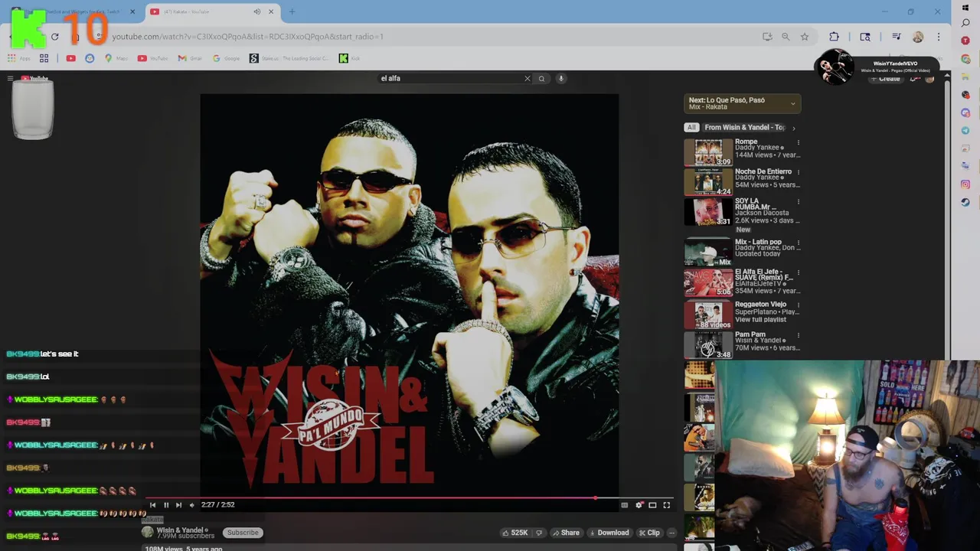Open Chrome Extensions puzzle icon
Viewport: 980px width, 551px height.
(x=834, y=37)
